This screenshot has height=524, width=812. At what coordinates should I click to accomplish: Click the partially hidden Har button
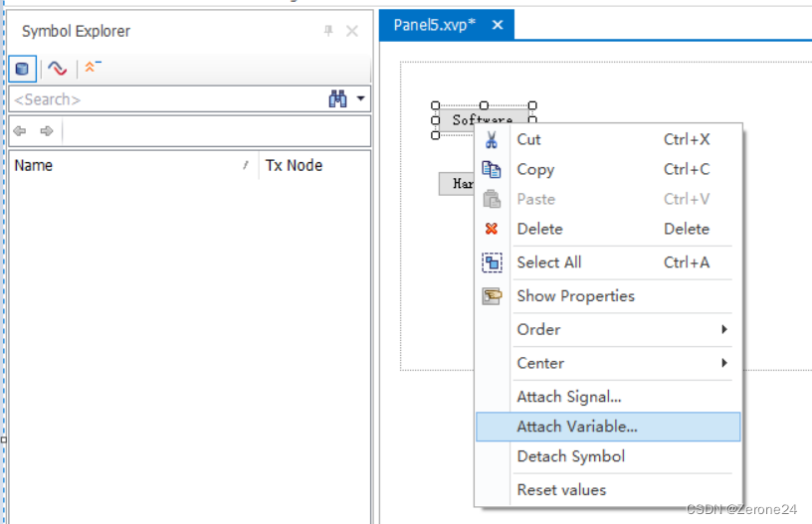click(x=457, y=184)
